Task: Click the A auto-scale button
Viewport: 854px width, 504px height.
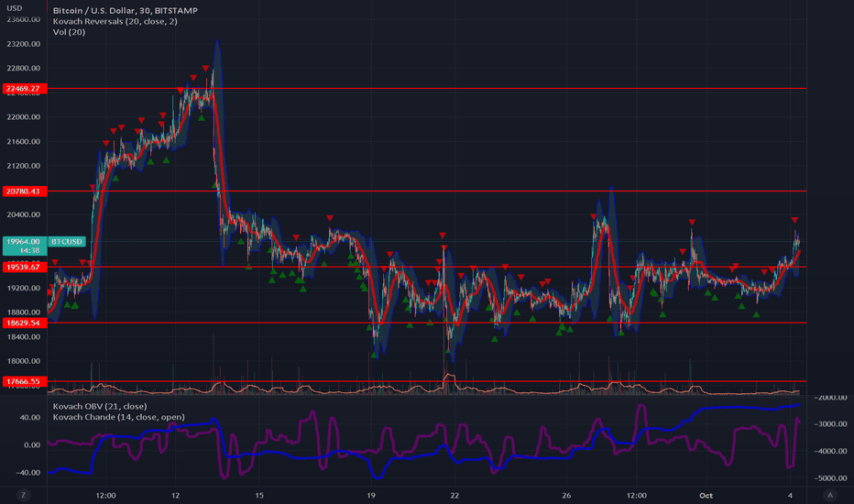Action: (829, 495)
